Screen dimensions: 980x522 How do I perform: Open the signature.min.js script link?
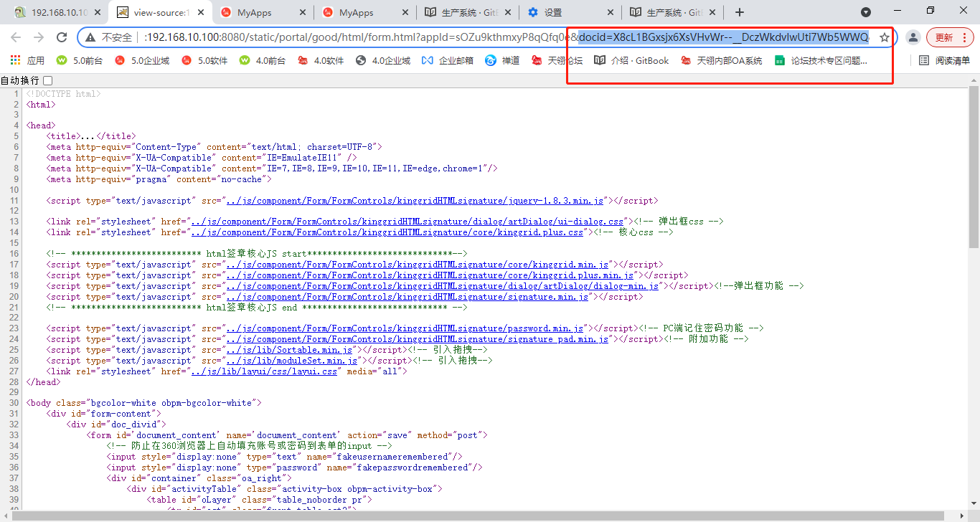pos(407,297)
